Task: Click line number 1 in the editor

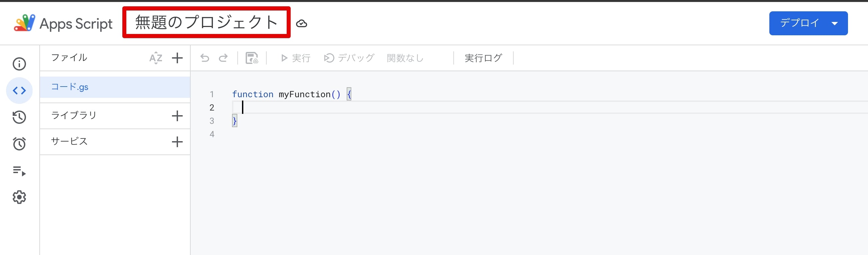Action: coord(212,94)
